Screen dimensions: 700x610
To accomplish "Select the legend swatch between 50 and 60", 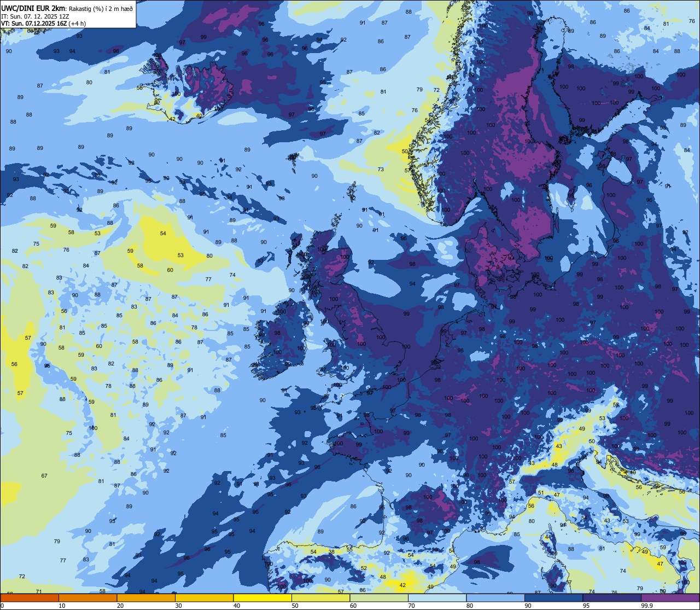I will [x=320, y=597].
